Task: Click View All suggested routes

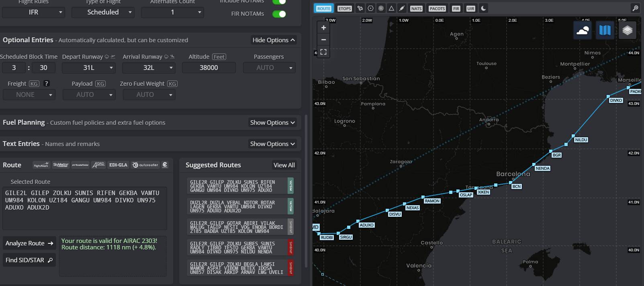Action: [x=284, y=165]
